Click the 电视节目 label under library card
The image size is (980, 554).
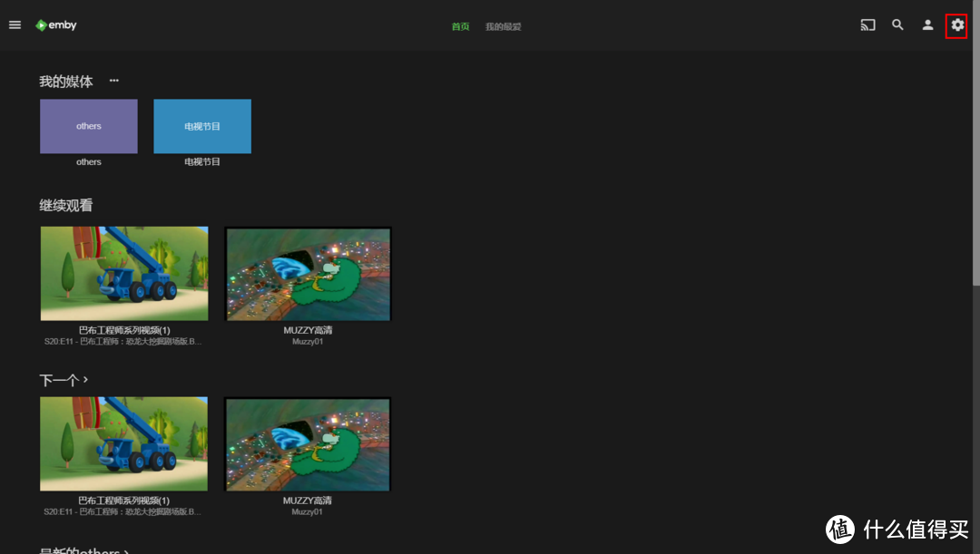pyautogui.click(x=201, y=161)
